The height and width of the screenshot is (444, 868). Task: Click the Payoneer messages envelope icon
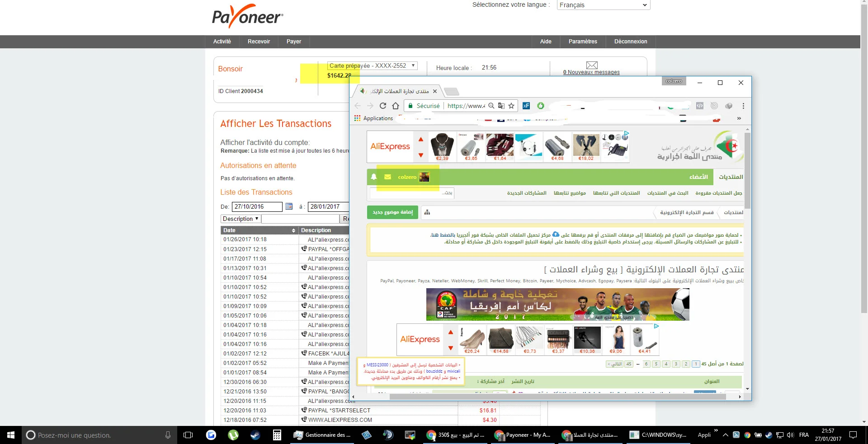click(x=591, y=65)
